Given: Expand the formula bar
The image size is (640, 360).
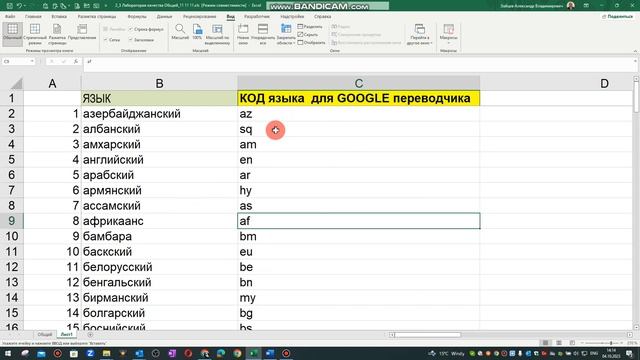Looking at the screenshot, I should tap(635, 61).
